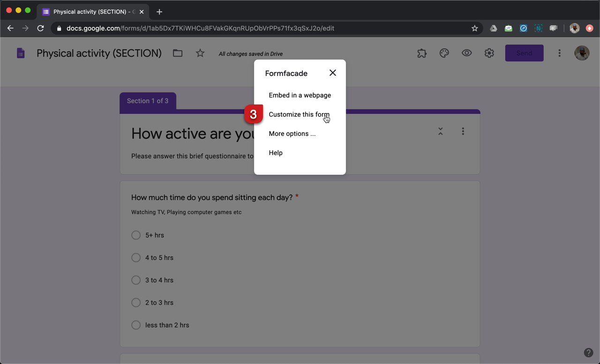The height and width of the screenshot is (364, 600).
Task: Select the 2 to 3 hrs option
Action: pos(136,303)
